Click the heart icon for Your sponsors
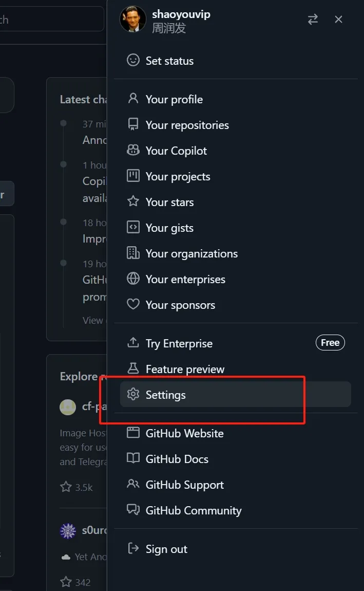Screen dimensions: 364x591 [133, 304]
